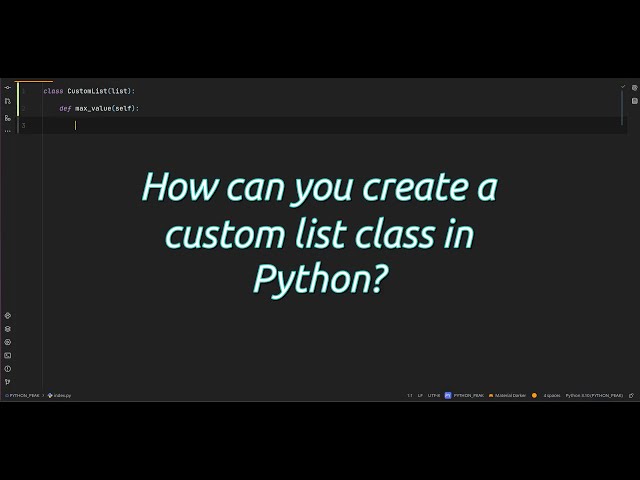Open the 4 spaces indent selector
The height and width of the screenshot is (480, 640).
tap(551, 395)
